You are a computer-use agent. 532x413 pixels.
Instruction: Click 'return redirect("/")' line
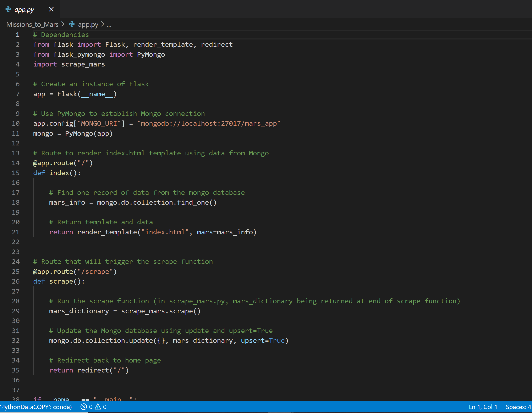point(89,370)
